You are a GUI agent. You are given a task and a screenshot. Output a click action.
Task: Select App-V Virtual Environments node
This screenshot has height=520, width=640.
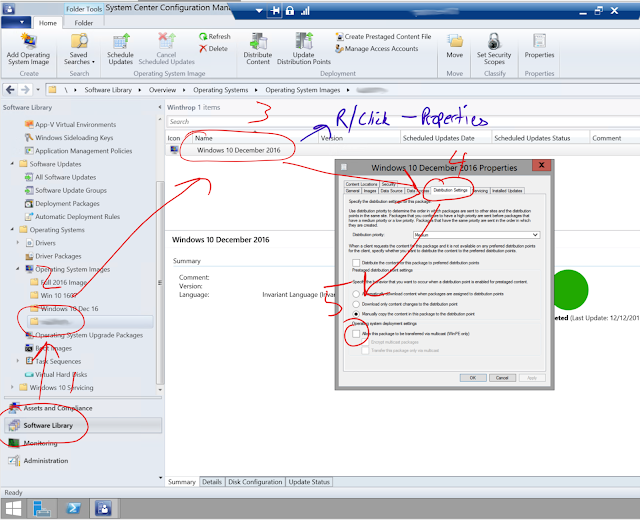[70, 124]
